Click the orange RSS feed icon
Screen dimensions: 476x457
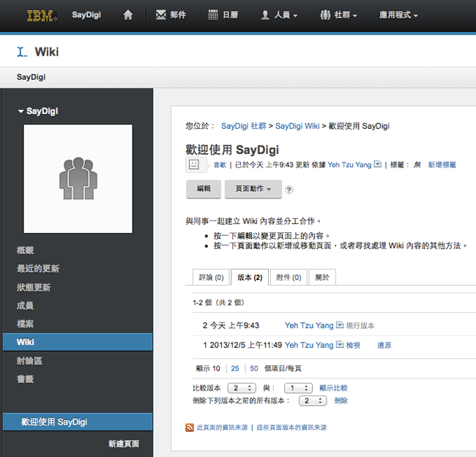click(190, 427)
